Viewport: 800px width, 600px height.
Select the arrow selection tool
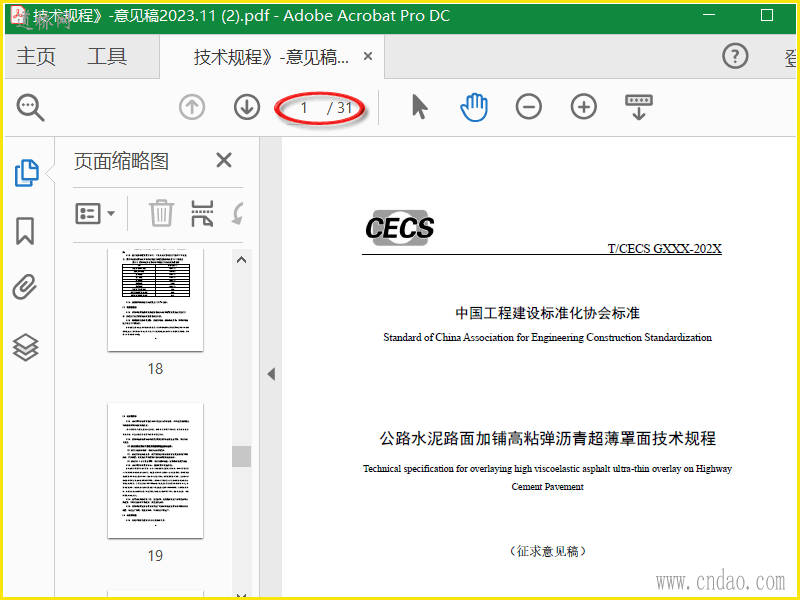tap(419, 107)
